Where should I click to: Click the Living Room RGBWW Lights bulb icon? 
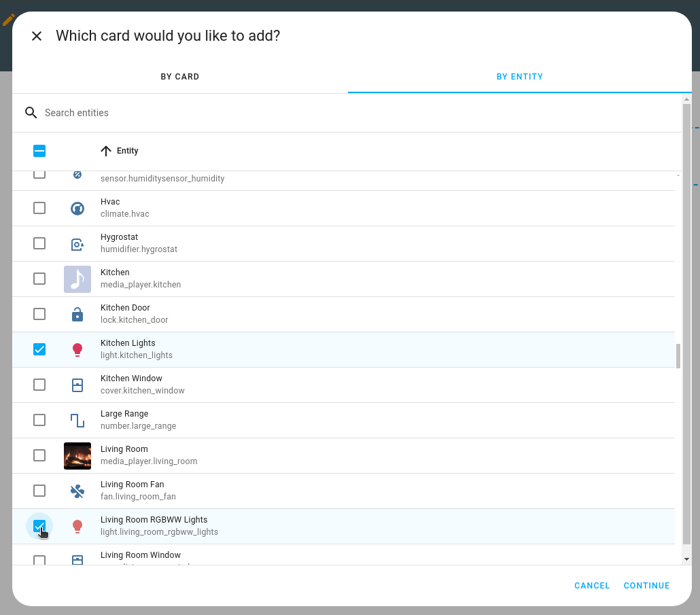(77, 526)
